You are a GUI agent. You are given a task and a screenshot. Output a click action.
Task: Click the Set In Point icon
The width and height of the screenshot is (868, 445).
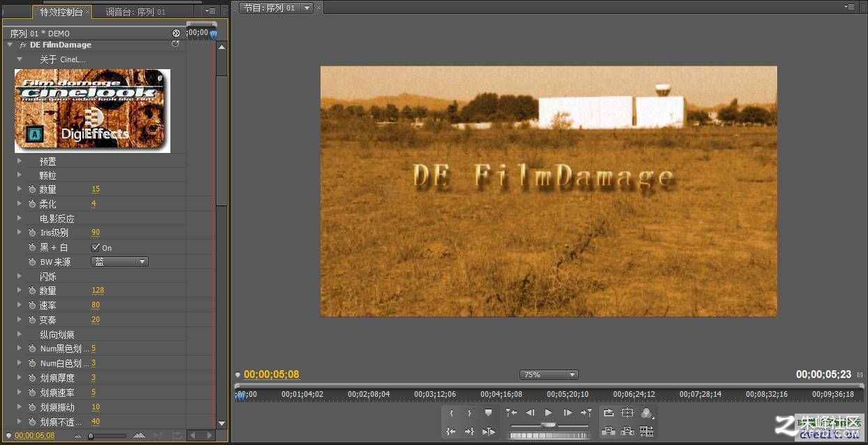[x=451, y=413]
